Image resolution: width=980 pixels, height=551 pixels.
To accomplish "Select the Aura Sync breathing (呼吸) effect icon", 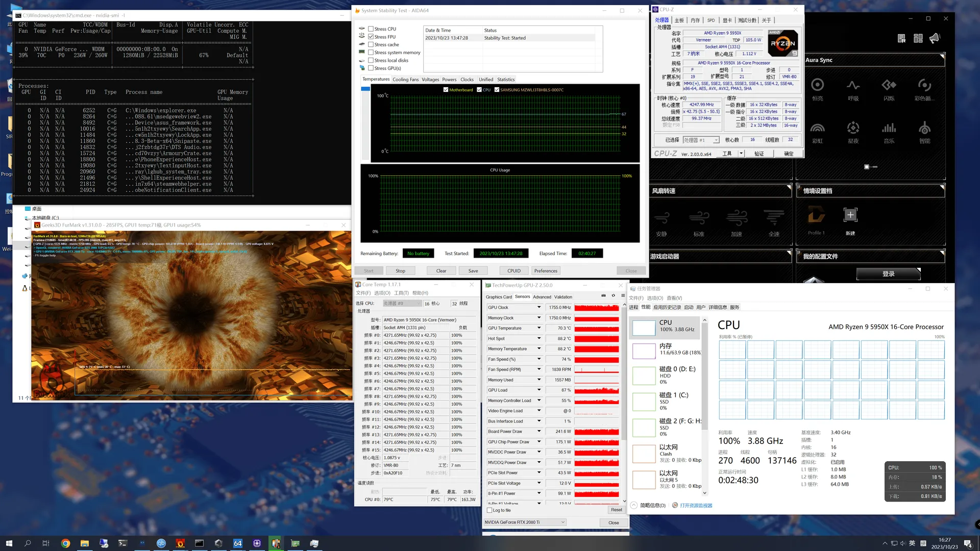I will (x=853, y=85).
